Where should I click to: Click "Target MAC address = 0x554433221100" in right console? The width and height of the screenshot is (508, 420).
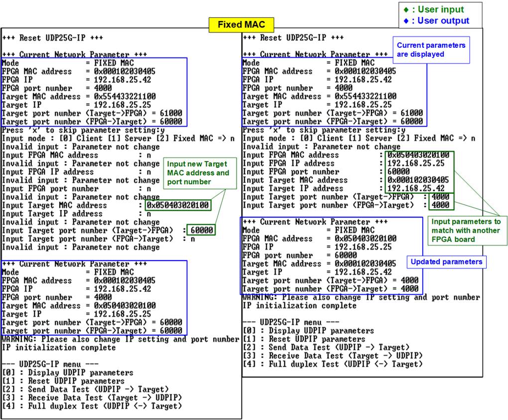point(319,97)
